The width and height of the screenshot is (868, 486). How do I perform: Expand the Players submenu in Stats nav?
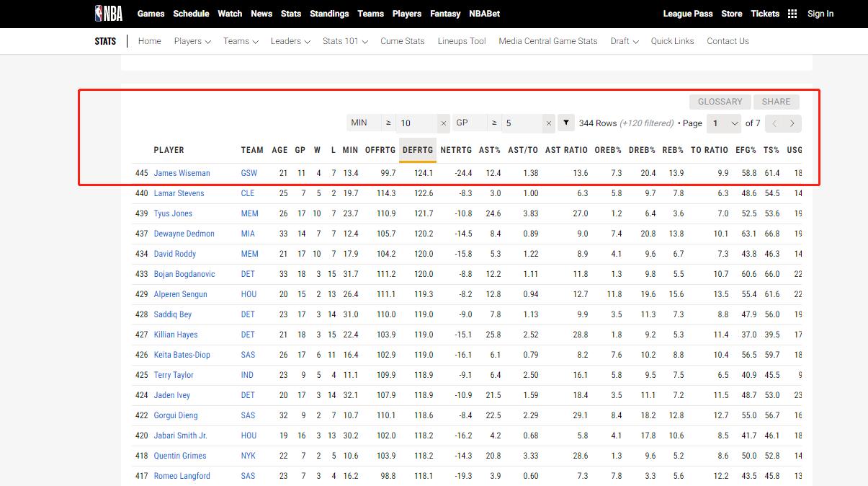coord(192,41)
